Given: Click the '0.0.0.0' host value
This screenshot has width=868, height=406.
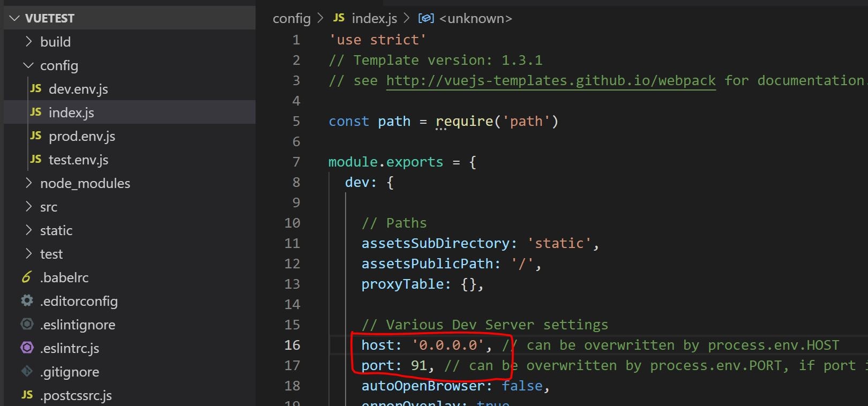Looking at the screenshot, I should pyautogui.click(x=448, y=345).
